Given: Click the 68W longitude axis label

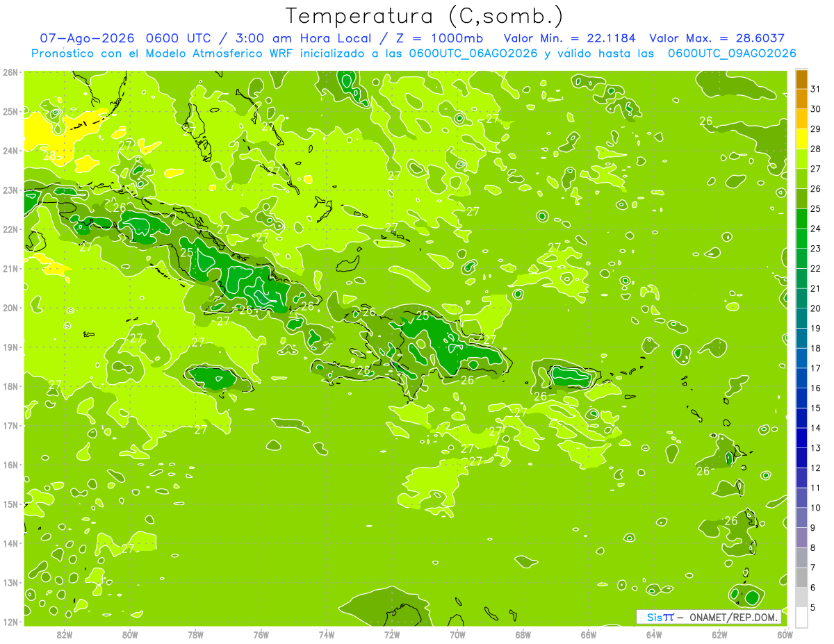Looking at the screenshot, I should [523, 634].
